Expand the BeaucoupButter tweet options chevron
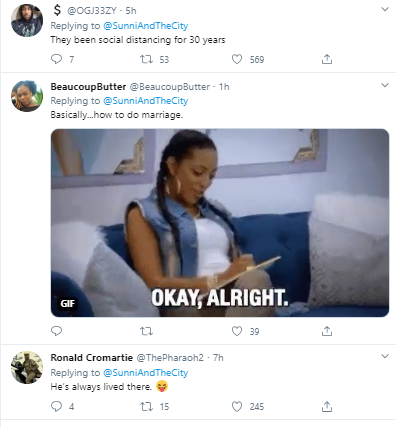396x427 pixels. click(385, 85)
